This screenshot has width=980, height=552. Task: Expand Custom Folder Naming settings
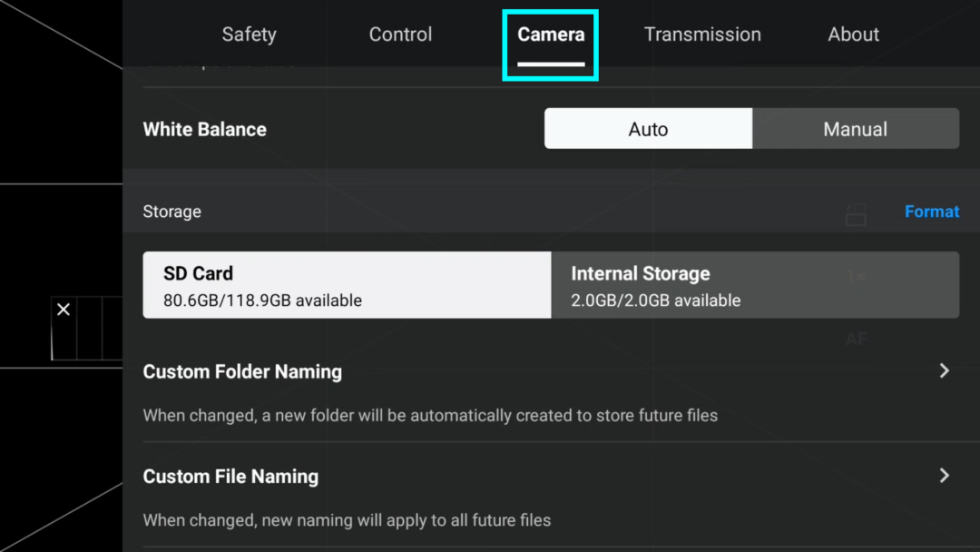click(943, 371)
